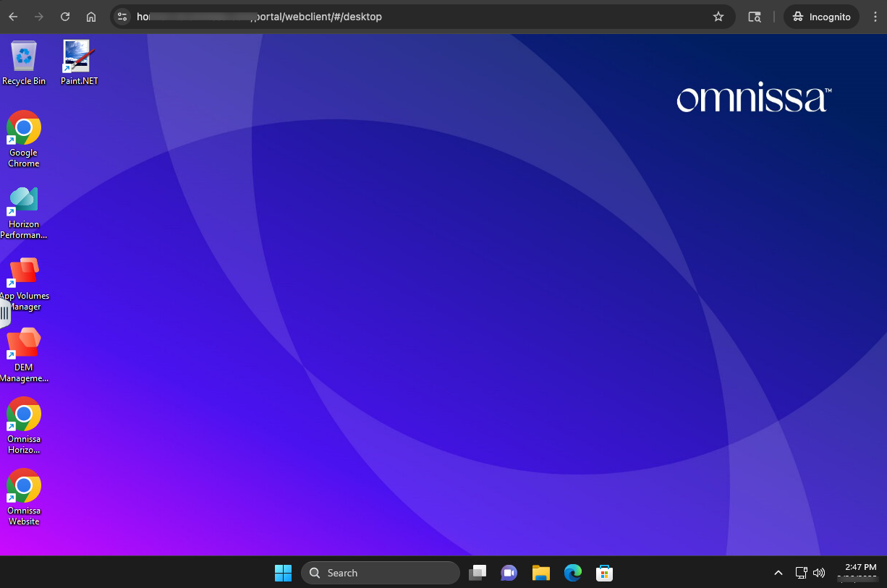Open File Explorer from the taskbar
The height and width of the screenshot is (588, 887).
(541, 573)
